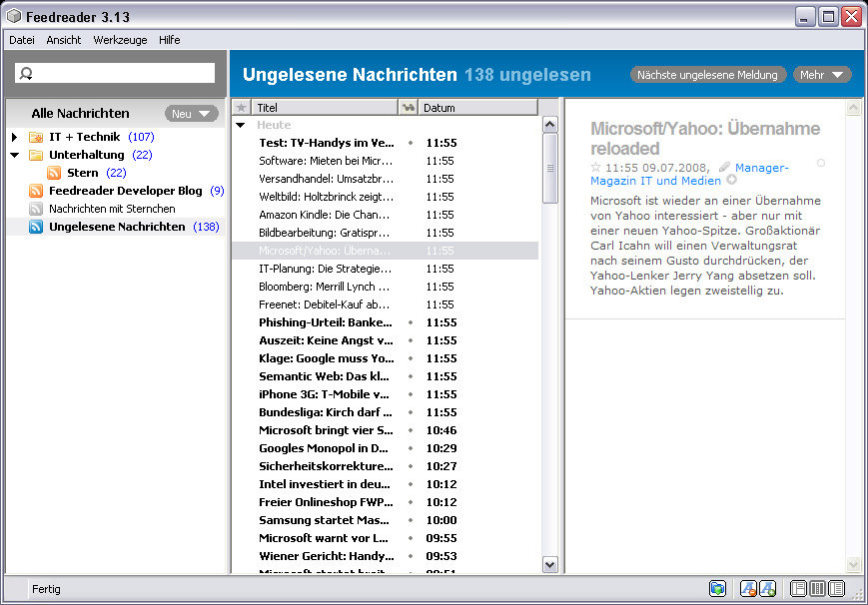868x605 pixels.
Task: Click Nächste ungelesene Meldung button
Action: coord(707,75)
